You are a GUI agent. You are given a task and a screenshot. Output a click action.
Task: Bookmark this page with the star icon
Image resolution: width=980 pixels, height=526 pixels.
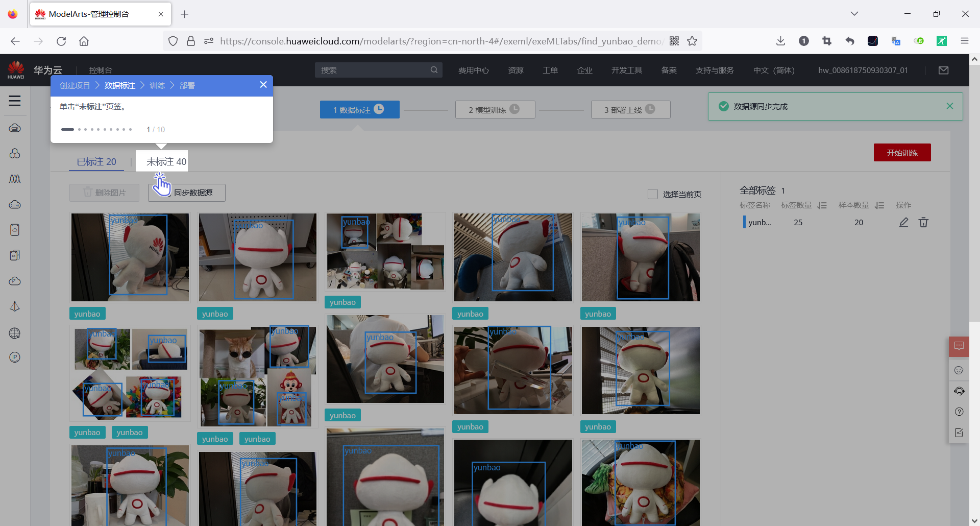[x=692, y=41]
